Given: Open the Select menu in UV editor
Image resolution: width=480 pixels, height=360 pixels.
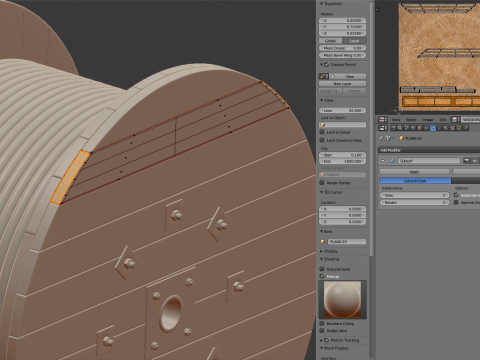Looking at the screenshot, I should pos(411,119).
